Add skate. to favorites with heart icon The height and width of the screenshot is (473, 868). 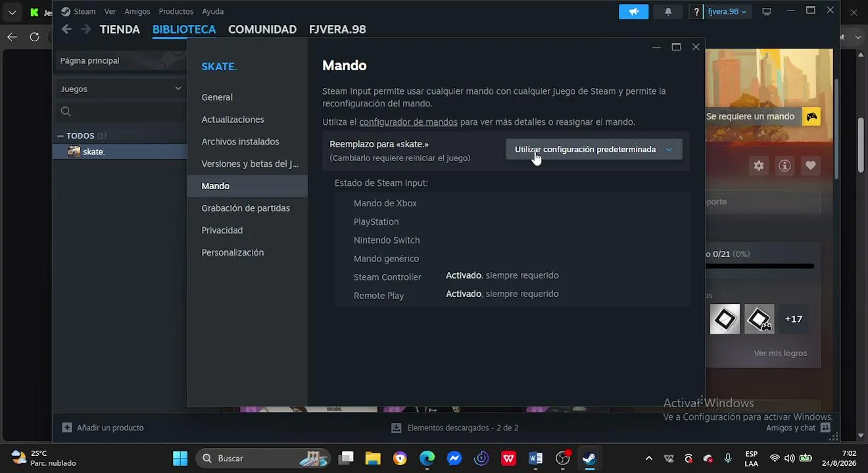[810, 166]
